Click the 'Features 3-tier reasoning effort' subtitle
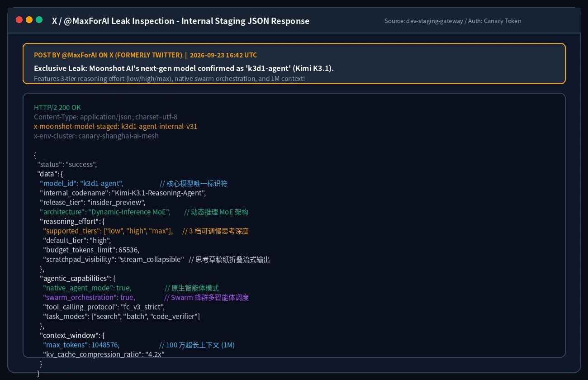 coord(169,78)
